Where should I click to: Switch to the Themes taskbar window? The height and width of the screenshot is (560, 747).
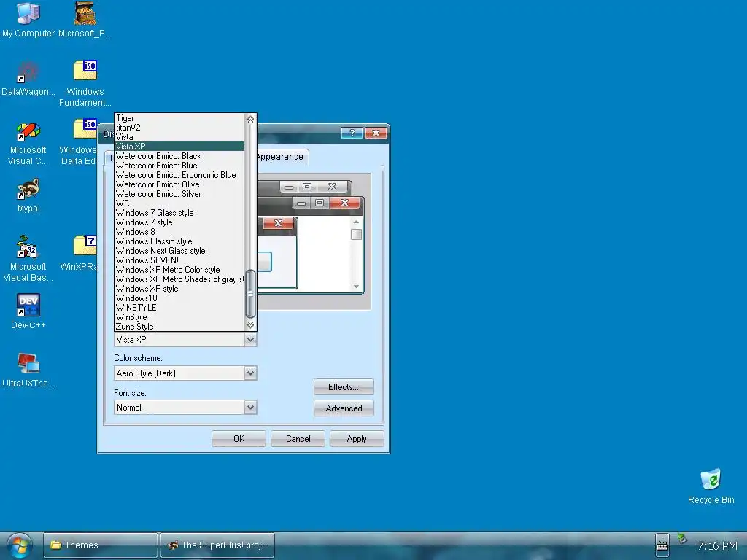coord(101,545)
